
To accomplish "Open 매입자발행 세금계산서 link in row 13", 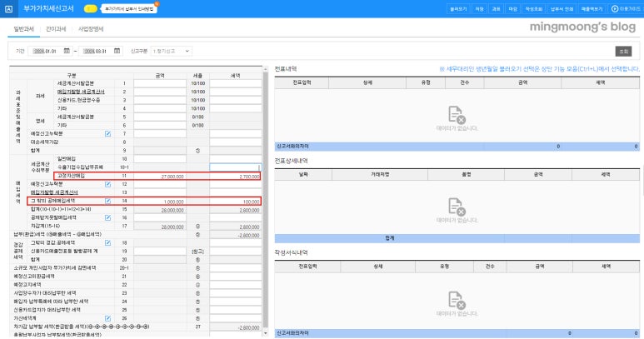I will (54, 192).
